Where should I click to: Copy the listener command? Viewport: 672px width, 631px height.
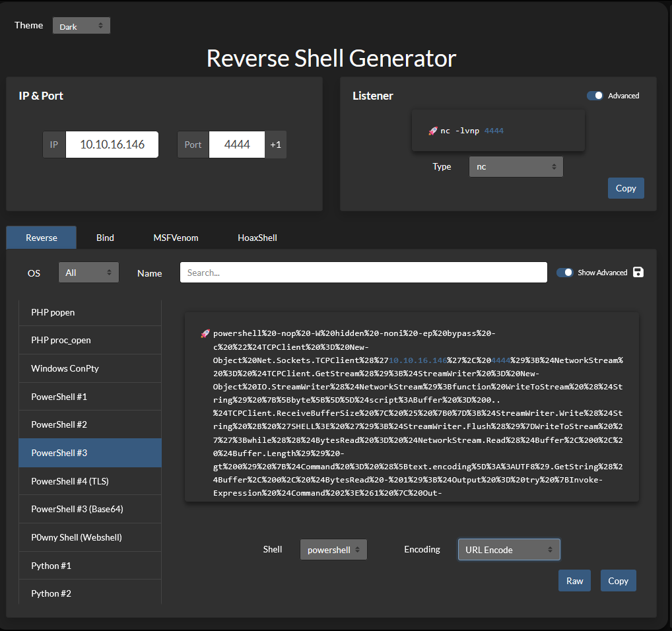point(626,188)
